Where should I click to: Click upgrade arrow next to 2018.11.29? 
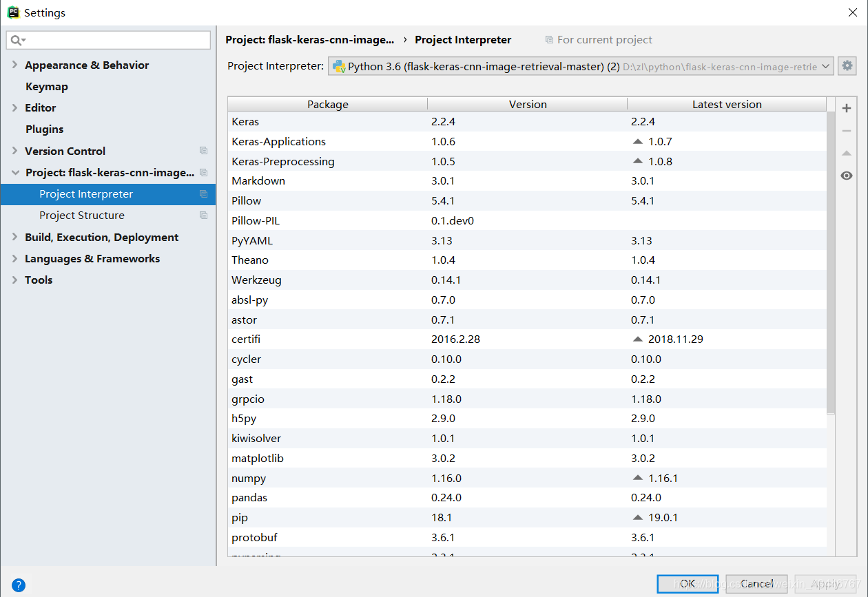637,339
